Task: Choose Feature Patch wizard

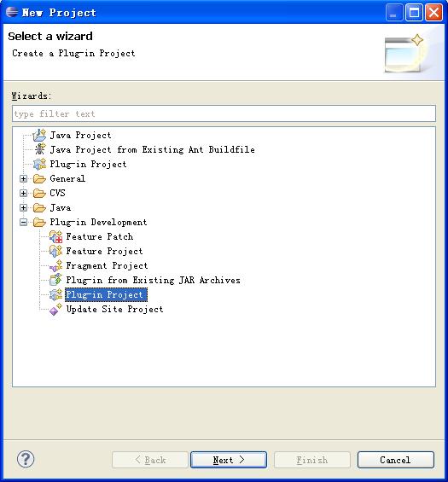Action: tap(100, 236)
